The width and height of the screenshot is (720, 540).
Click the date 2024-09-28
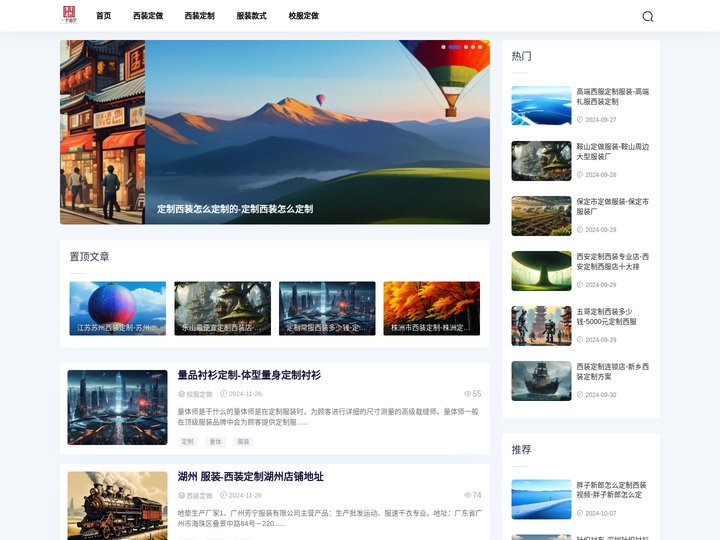(x=601, y=174)
